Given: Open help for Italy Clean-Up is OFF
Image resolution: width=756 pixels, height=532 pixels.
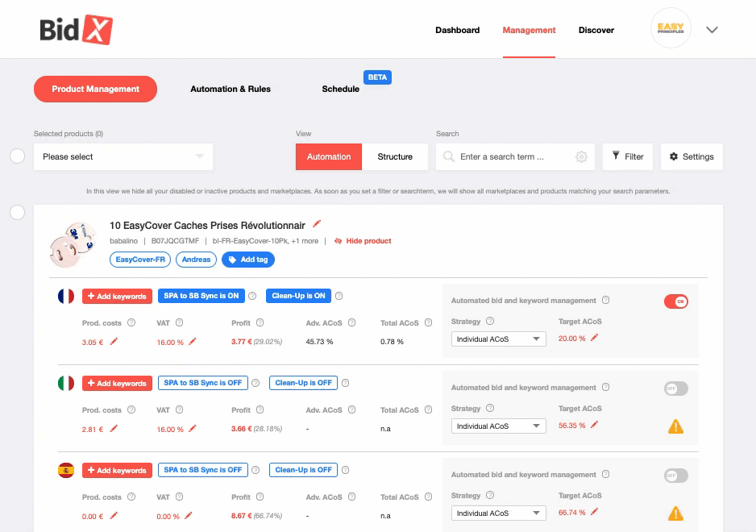Looking at the screenshot, I should 345,383.
